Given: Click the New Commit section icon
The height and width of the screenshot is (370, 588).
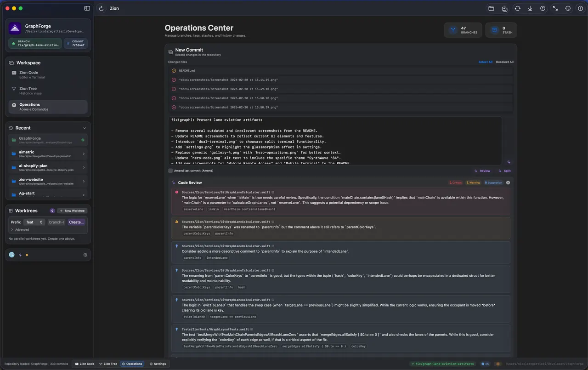Looking at the screenshot, I should (x=170, y=52).
